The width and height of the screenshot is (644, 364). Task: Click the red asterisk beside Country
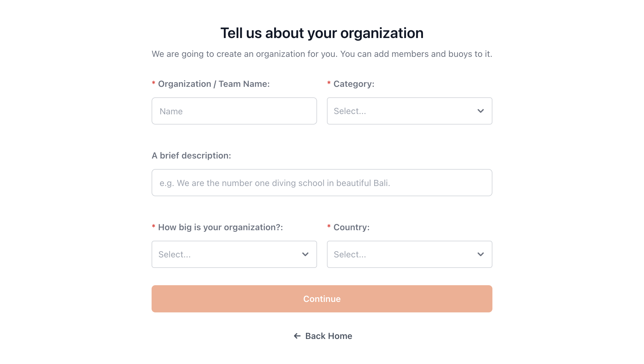pyautogui.click(x=329, y=226)
